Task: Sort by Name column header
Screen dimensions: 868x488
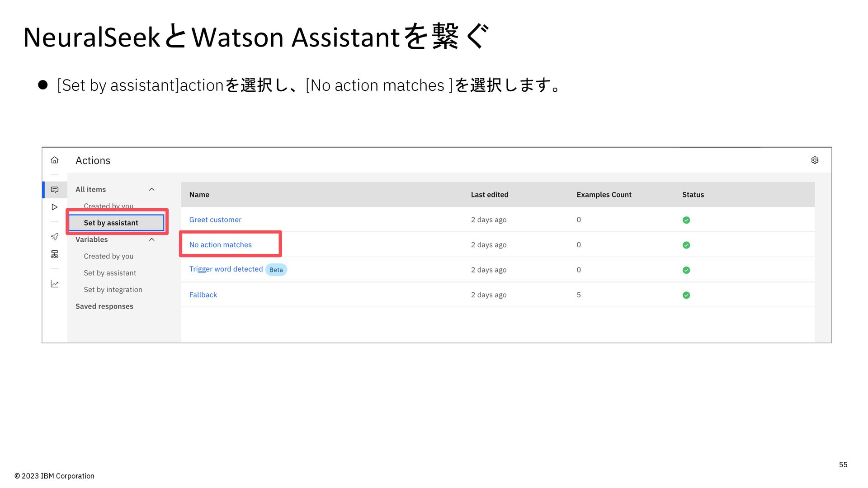Action: [199, 195]
